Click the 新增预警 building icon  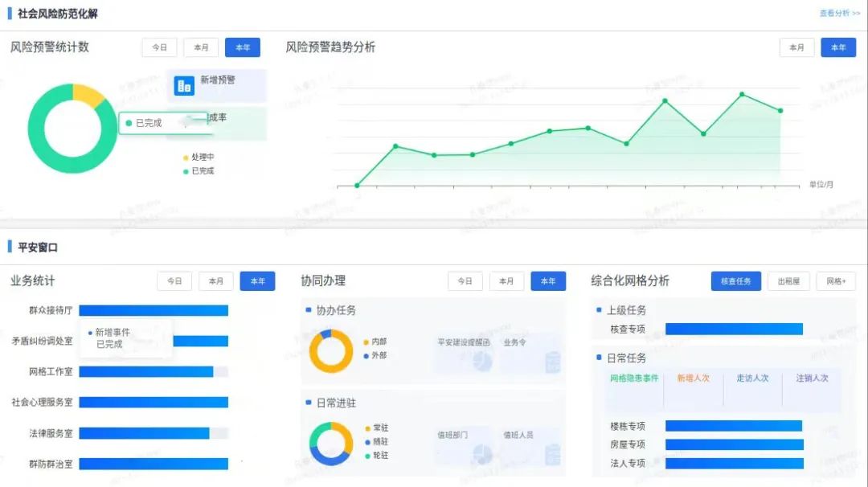[x=184, y=86]
